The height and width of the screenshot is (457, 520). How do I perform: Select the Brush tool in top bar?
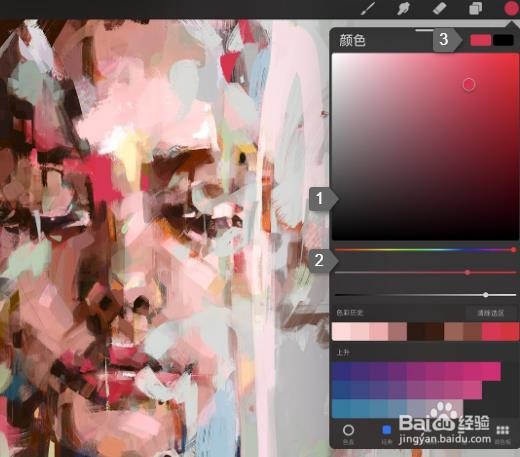point(368,8)
